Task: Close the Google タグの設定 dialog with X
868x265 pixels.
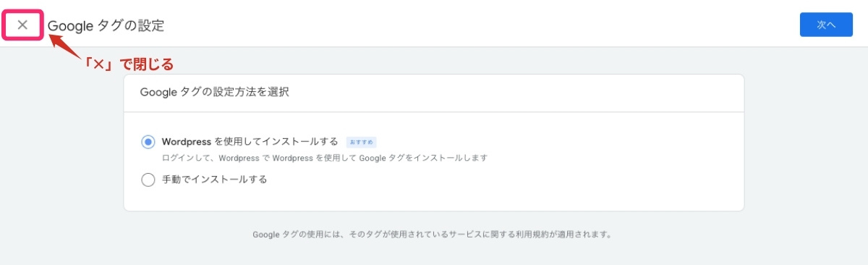Action: coord(22,25)
